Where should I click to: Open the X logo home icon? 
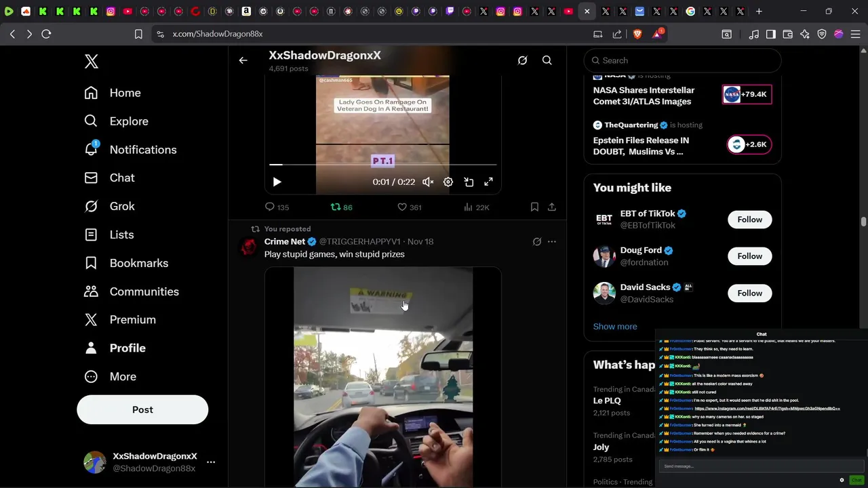[x=92, y=62]
